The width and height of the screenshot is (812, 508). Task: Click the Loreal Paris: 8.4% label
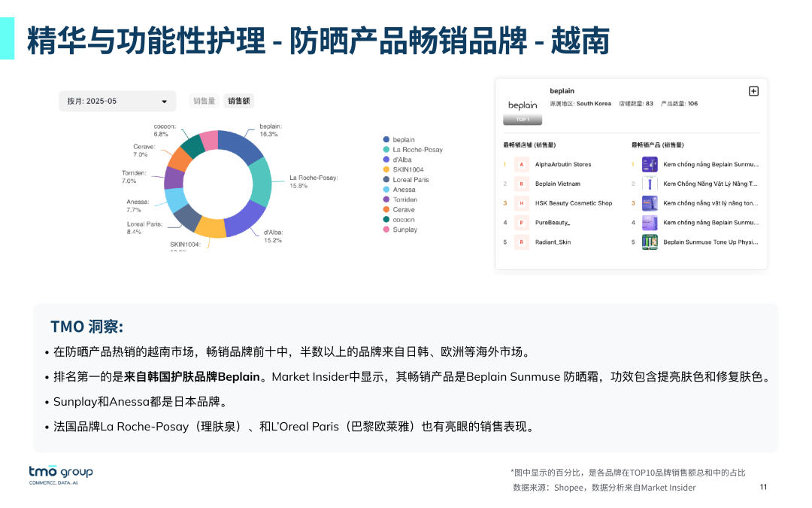(144, 228)
